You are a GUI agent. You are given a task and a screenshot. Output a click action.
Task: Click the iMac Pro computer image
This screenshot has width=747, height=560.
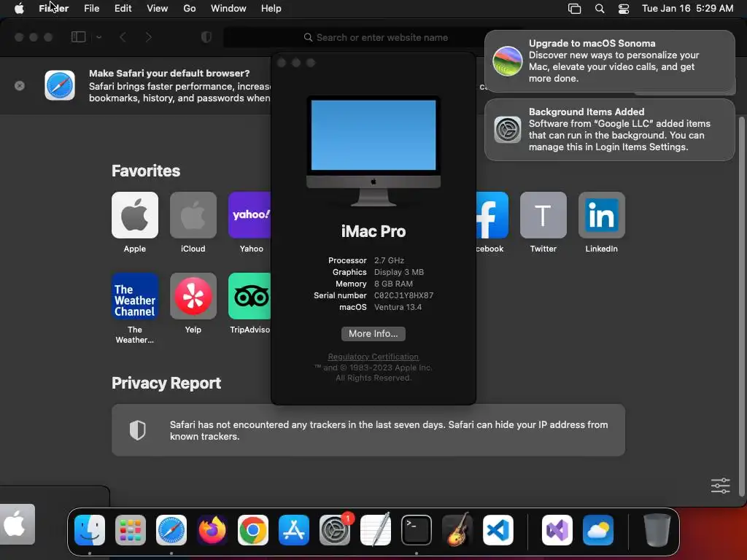373,150
